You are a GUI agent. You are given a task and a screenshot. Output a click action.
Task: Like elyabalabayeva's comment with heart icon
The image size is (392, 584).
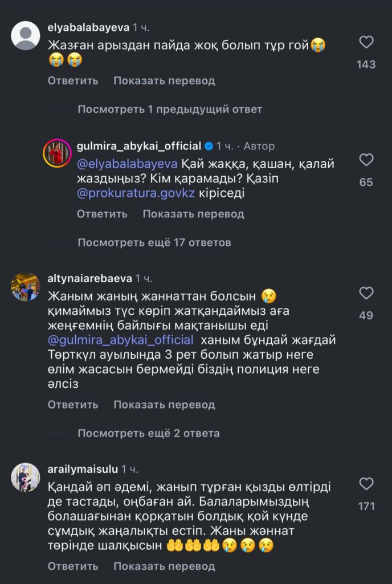pyautogui.click(x=366, y=42)
